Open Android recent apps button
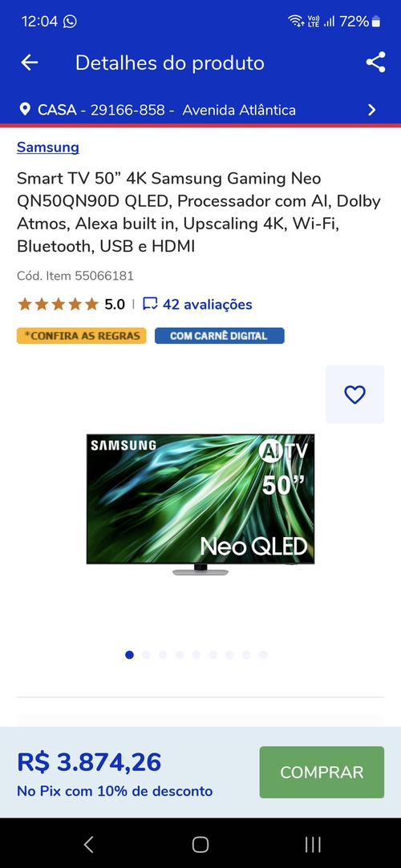 (313, 844)
